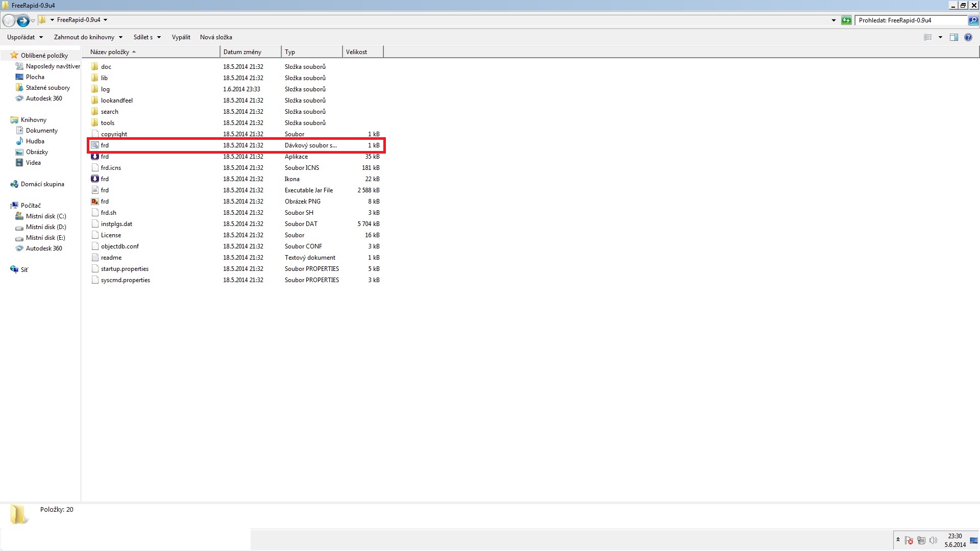Click the search magnifier icon
This screenshot has width=980, height=551.
973,20
